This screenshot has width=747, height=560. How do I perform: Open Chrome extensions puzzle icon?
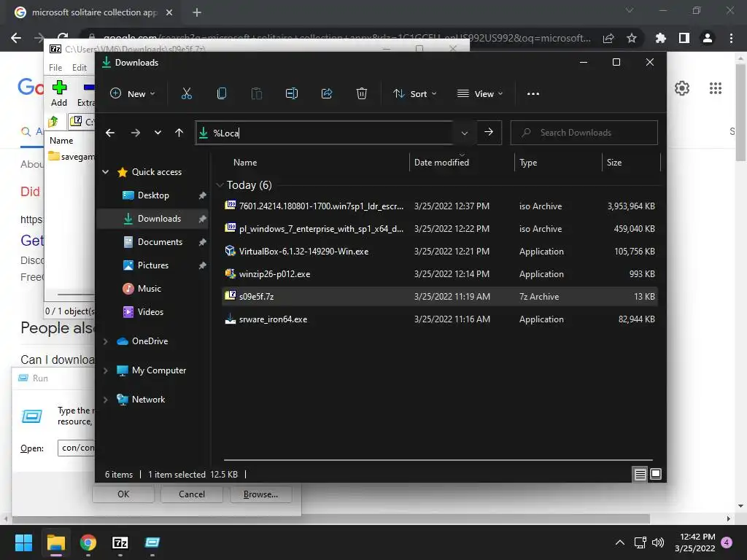click(x=660, y=38)
